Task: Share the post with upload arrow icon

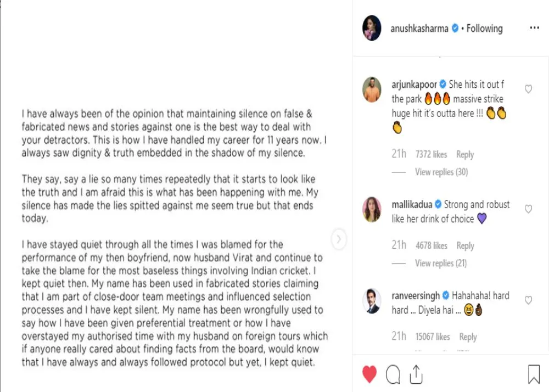Action: coord(416,374)
